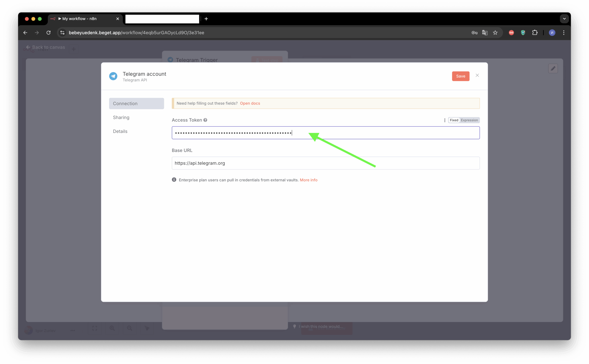
Task: Switch Access Token to Expression mode
Action: click(x=469, y=120)
